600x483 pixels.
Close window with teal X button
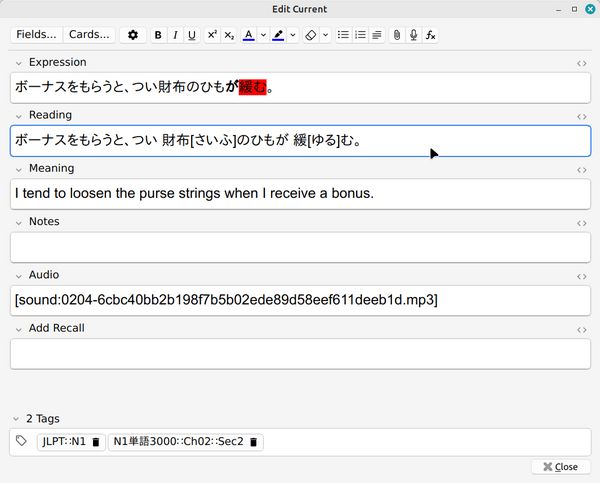590,9
